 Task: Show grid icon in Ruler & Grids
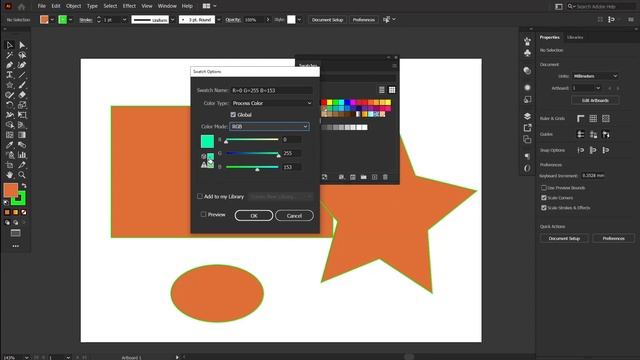(593, 118)
